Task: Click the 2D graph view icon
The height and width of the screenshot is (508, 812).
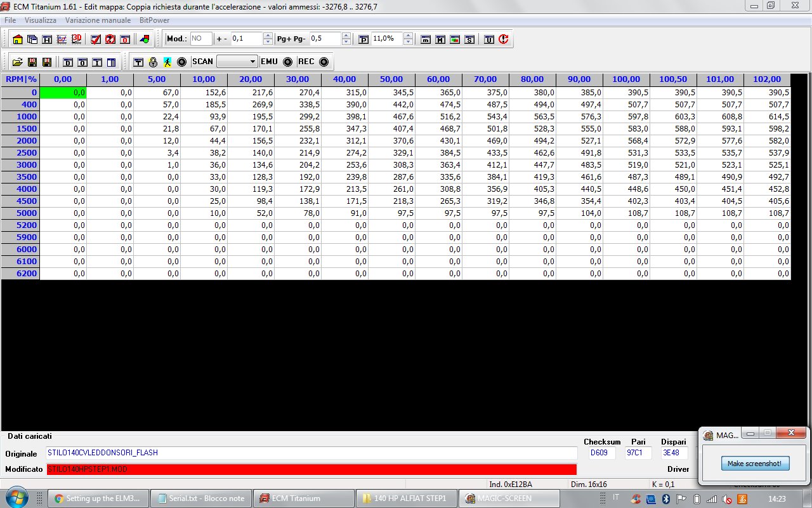Action: tap(62, 39)
